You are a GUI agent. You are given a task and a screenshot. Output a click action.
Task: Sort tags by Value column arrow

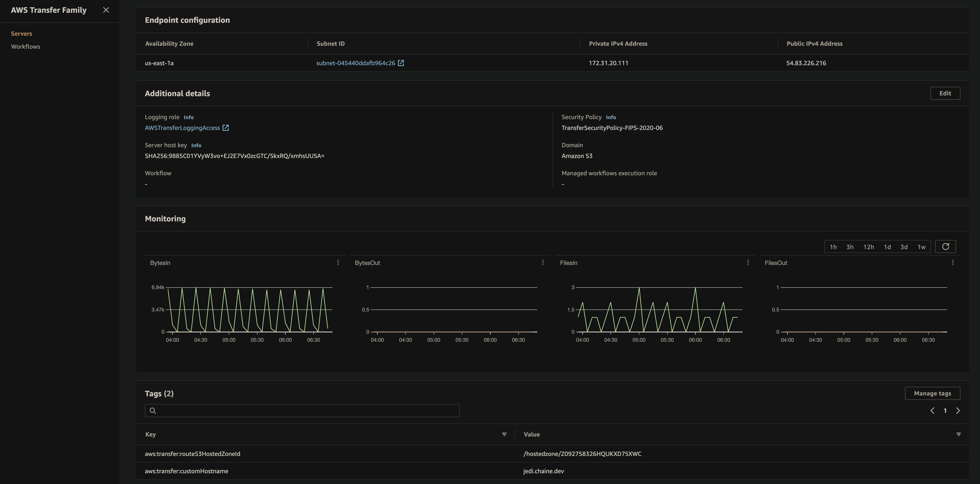[x=959, y=435]
